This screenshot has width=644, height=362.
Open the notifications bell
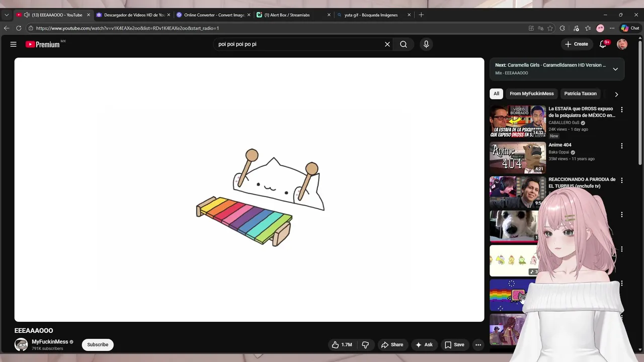(603, 44)
